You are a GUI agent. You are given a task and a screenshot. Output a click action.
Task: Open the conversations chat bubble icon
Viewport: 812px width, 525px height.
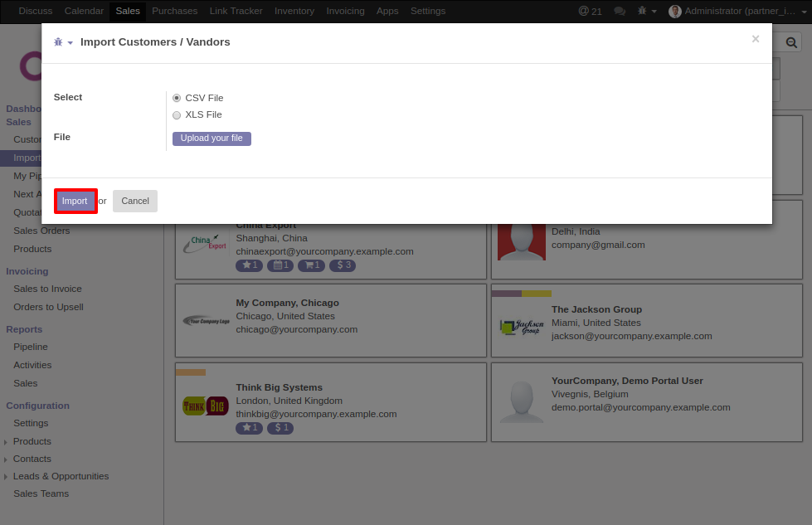(620, 11)
